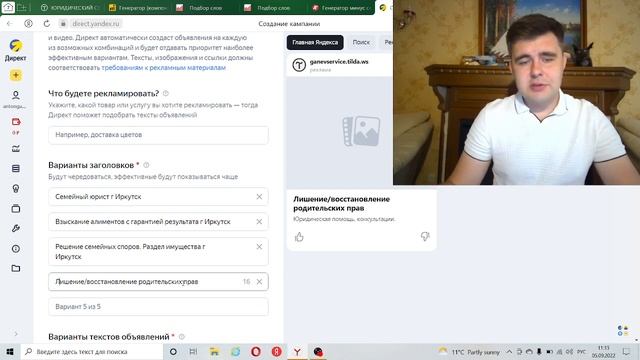
Task: Click the direct.yandex.ru address bar
Action: pyautogui.click(x=96, y=24)
